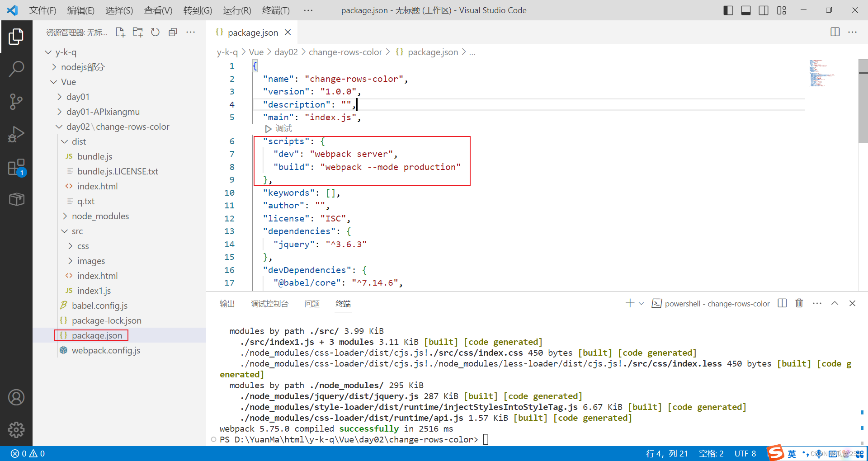Customize editor layout

pyautogui.click(x=782, y=10)
